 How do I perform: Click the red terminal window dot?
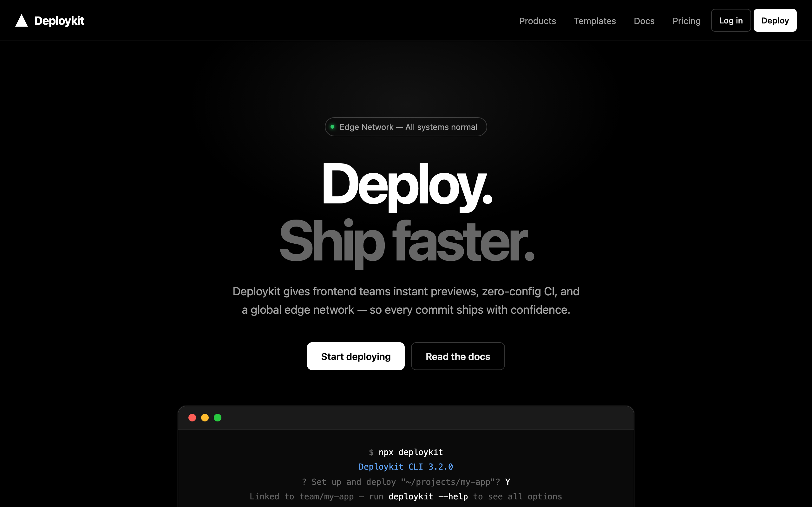point(192,417)
